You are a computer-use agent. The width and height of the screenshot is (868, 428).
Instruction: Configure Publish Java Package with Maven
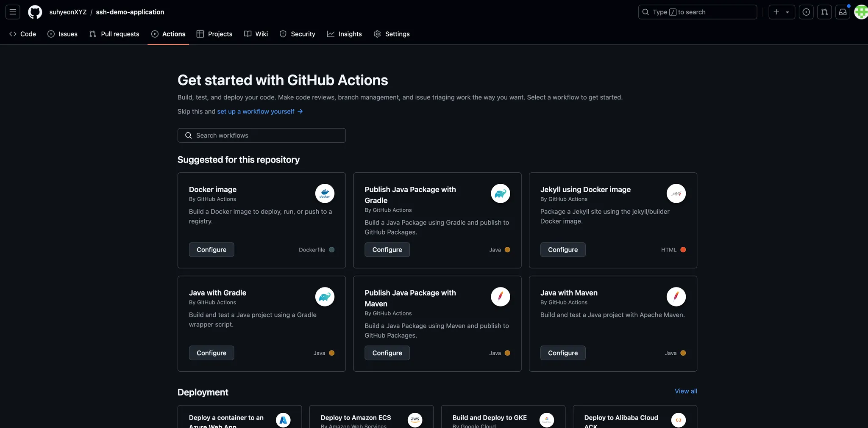pyautogui.click(x=387, y=353)
